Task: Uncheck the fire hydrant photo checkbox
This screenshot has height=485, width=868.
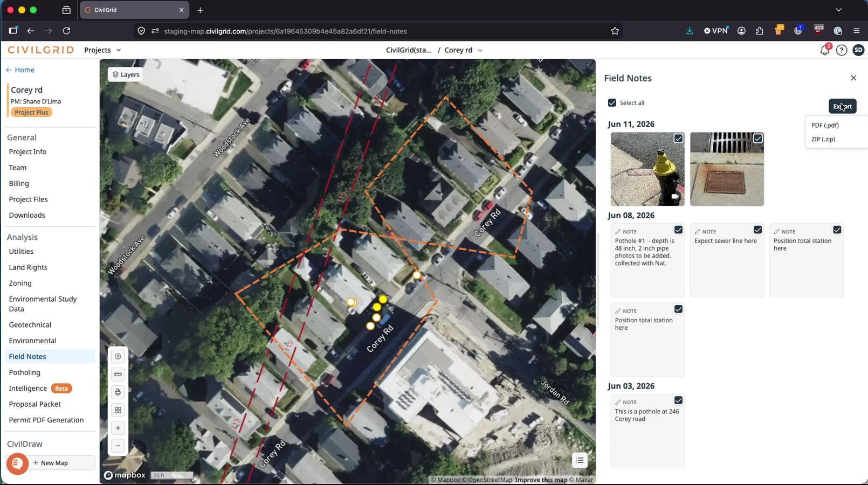Action: [x=678, y=139]
